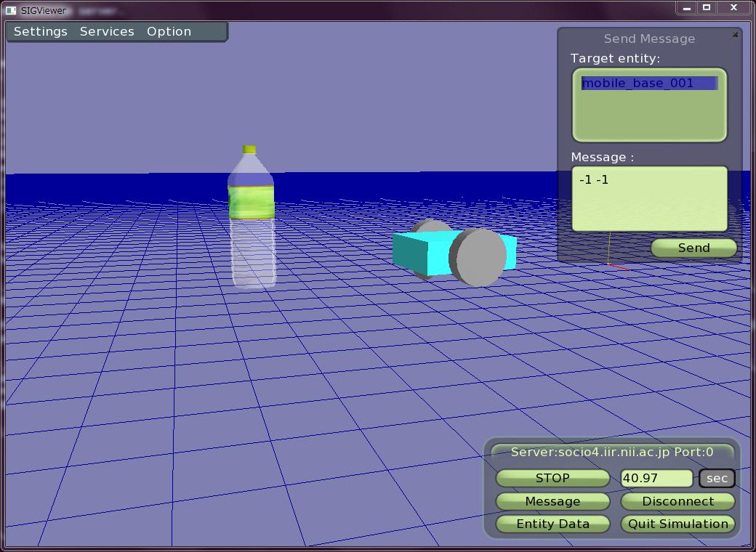756x552 pixels.
Task: Click the SIGViewer title bar app icon
Action: pos(11,10)
